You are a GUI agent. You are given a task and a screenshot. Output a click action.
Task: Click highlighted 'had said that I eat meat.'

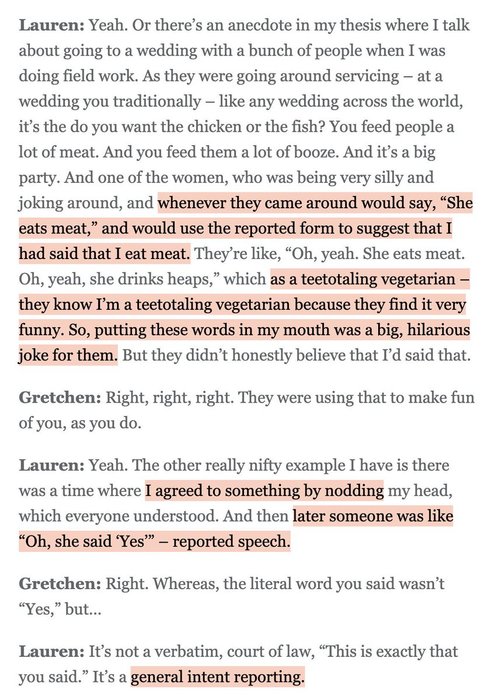(x=104, y=254)
